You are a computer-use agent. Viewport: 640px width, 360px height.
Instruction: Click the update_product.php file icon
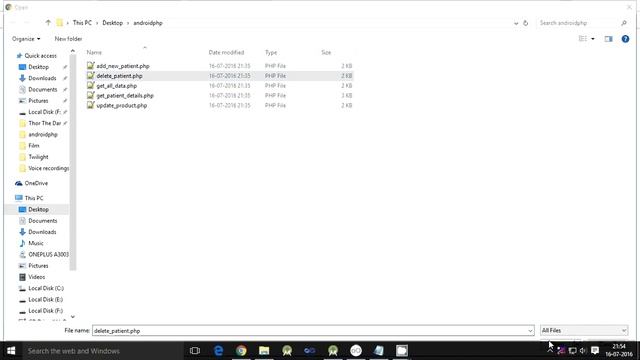click(91, 105)
